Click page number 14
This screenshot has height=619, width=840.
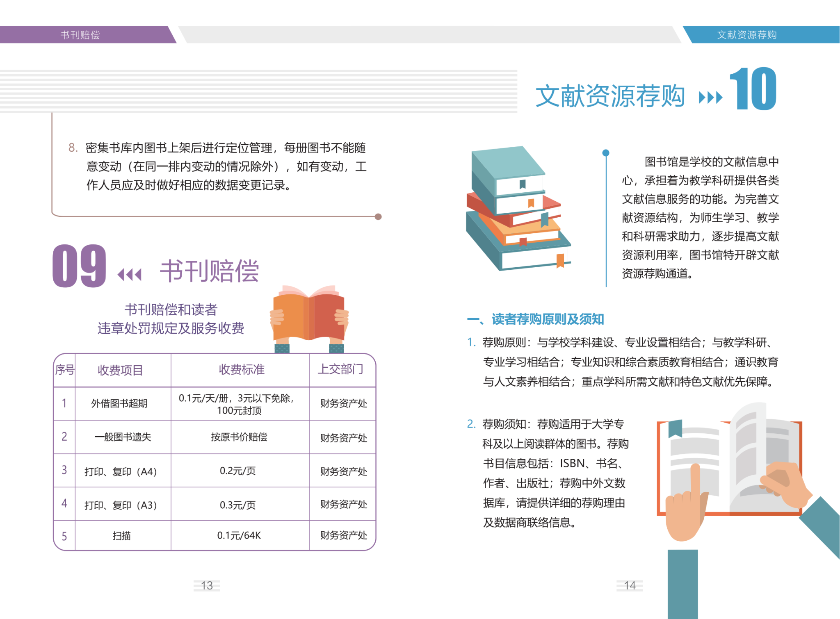(x=630, y=585)
